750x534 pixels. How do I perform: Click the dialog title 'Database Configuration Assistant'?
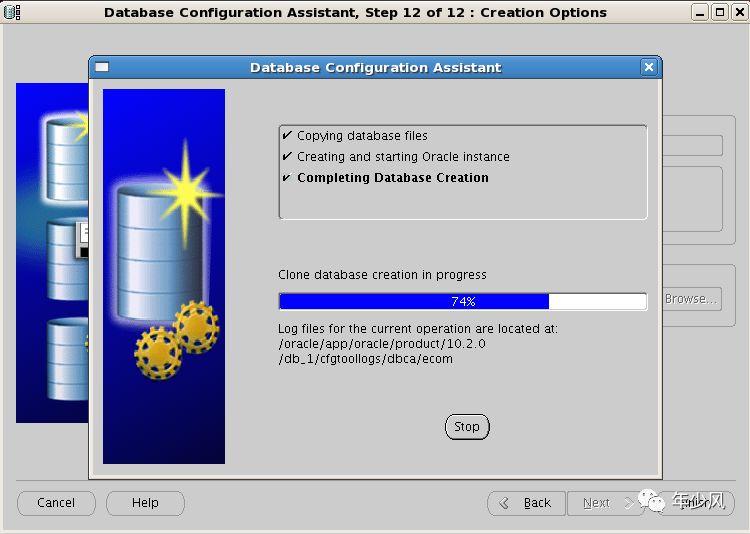375,67
